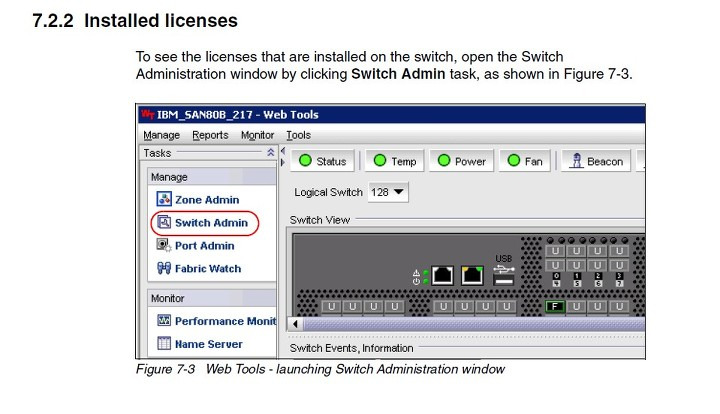The height and width of the screenshot is (414, 720).
Task: Click the Web Tools window title icon
Action: 148,114
